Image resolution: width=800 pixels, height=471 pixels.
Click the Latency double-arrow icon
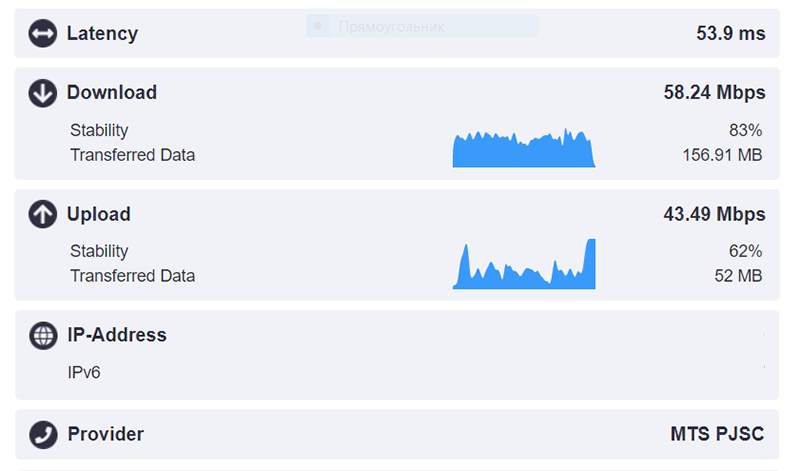(43, 34)
